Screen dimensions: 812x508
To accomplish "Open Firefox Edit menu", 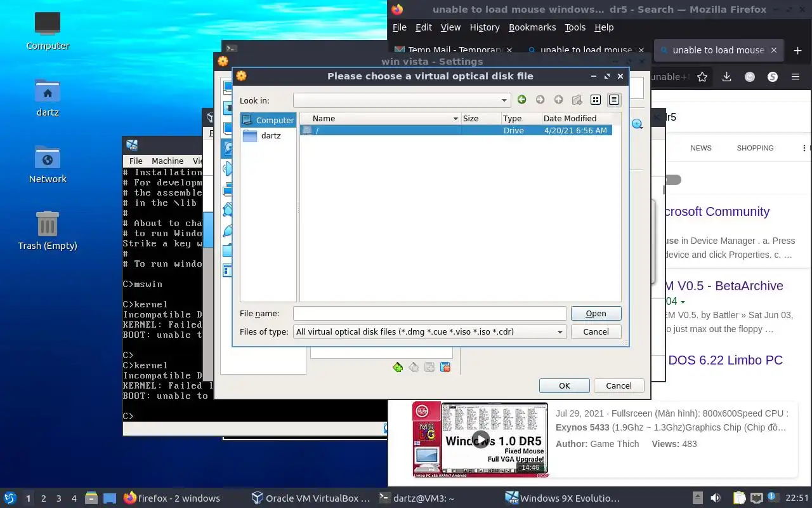I will click(424, 27).
